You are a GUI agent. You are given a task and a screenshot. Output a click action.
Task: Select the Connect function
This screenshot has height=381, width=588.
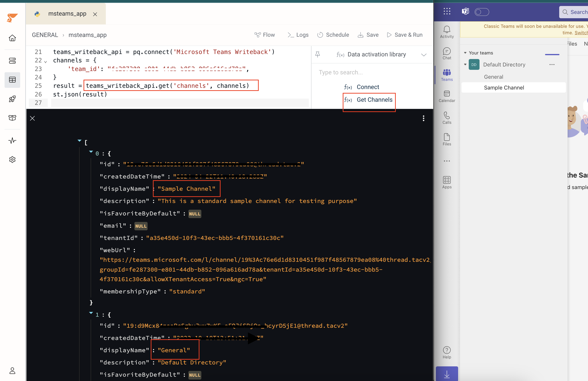click(362, 87)
